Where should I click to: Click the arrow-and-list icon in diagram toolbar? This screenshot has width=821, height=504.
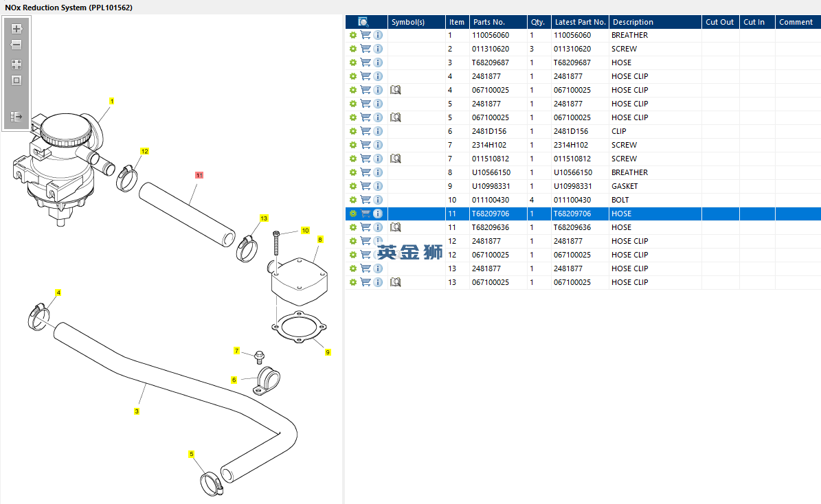pos(16,116)
